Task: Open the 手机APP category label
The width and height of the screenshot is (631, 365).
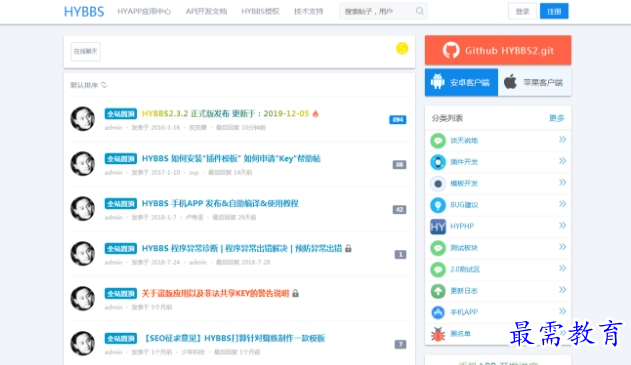Action: click(x=464, y=312)
